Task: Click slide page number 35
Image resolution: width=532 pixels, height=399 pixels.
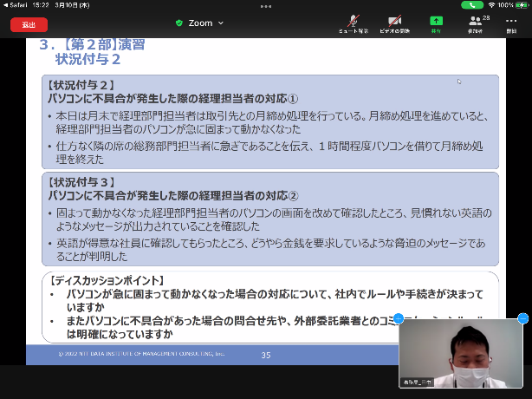Action: 266,355
